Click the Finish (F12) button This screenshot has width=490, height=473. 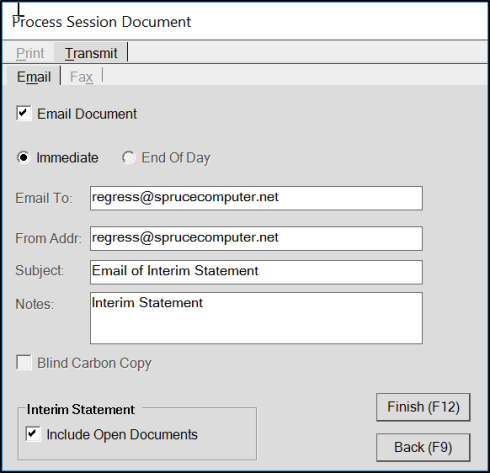pos(423,407)
